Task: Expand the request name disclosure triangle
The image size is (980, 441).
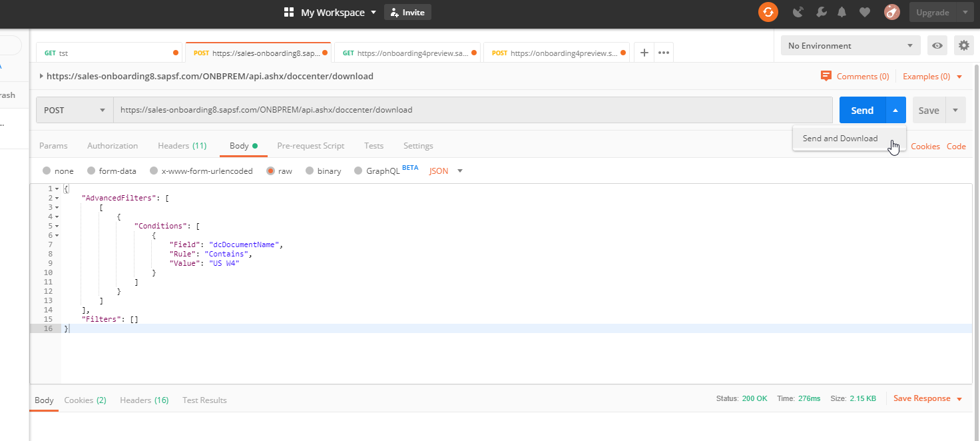Action: point(41,76)
